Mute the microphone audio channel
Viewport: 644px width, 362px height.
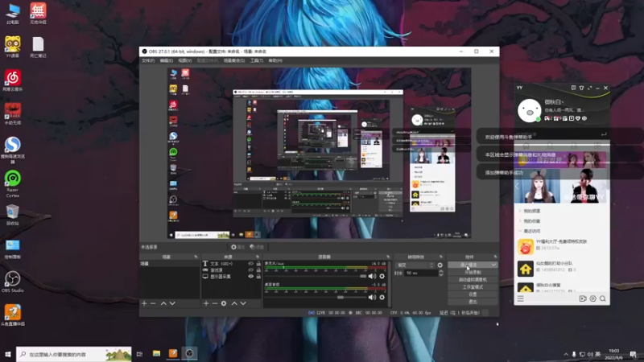pos(372,276)
